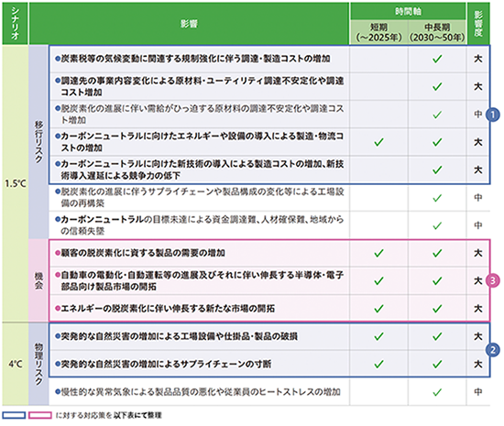Click the pink circled number 3 badge

pos(492,280)
